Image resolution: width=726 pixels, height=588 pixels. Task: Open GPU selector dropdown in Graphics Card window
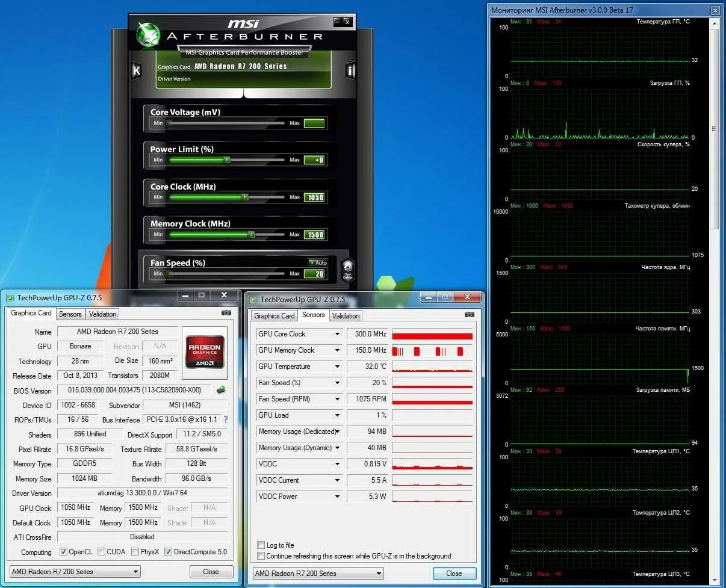[75, 572]
